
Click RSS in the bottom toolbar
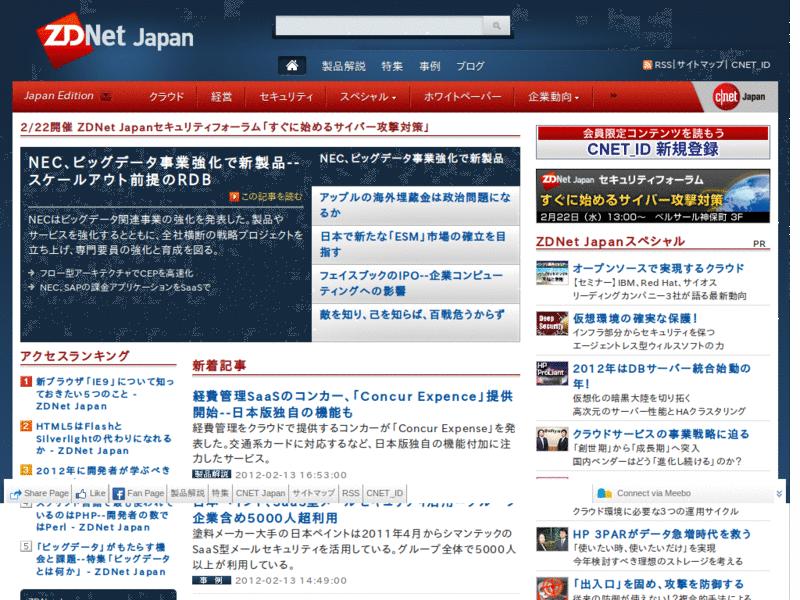[351, 493]
